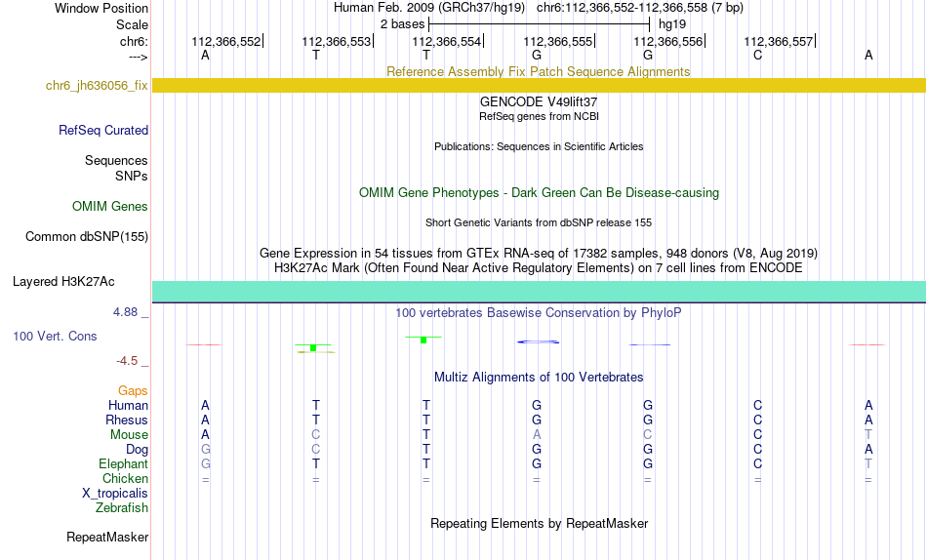Click the Zebrafish species row label
This screenshot has height=560, width=927.
tap(122, 508)
